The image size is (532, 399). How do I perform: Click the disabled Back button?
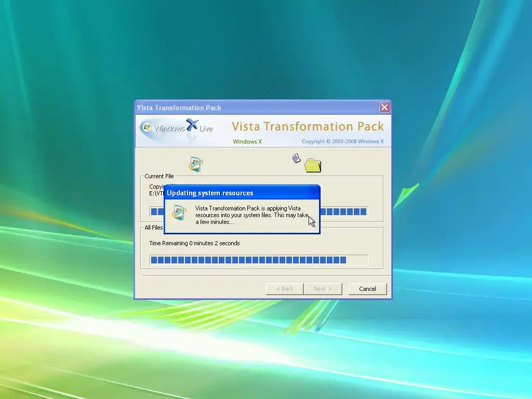click(x=285, y=289)
